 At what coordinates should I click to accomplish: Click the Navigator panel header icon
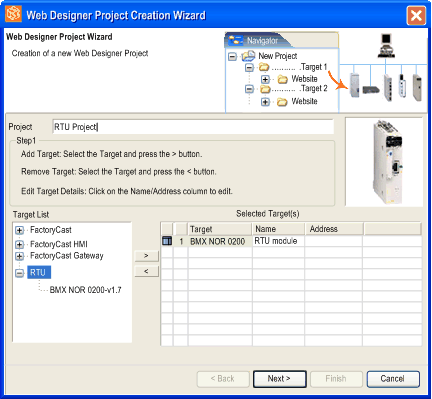(236, 41)
